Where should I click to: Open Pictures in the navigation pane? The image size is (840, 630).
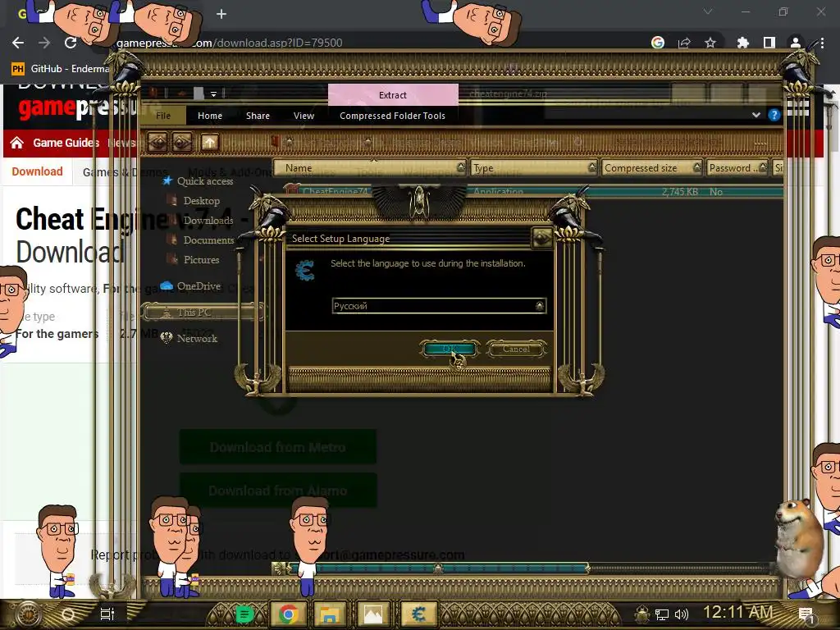(201, 260)
